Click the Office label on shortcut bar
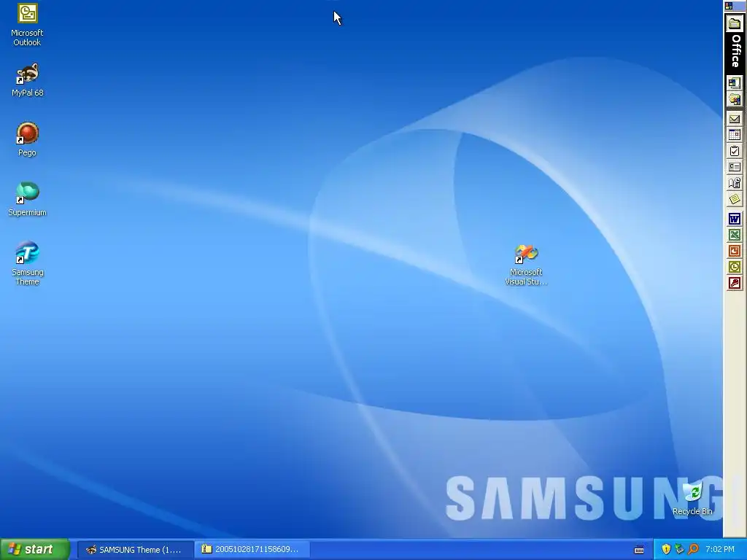Image resolution: width=747 pixels, height=560 pixels. [735, 50]
